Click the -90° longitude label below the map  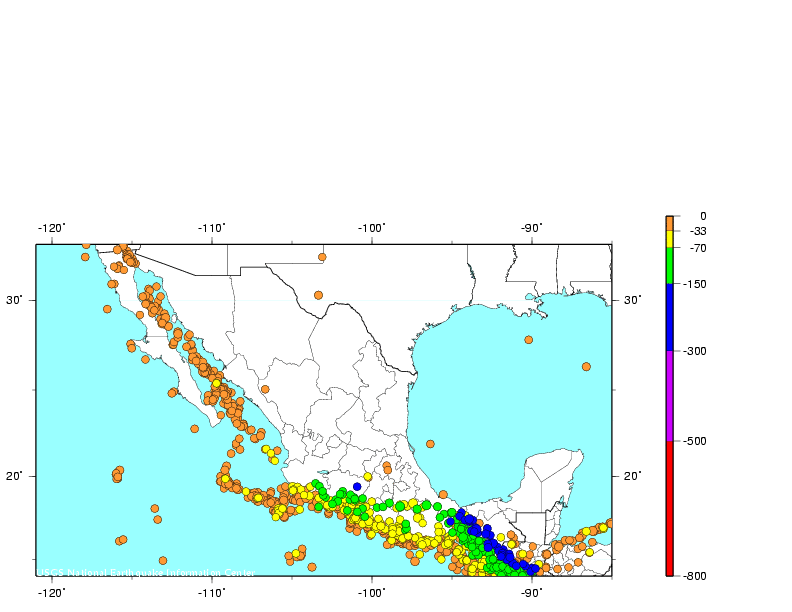tap(531, 592)
